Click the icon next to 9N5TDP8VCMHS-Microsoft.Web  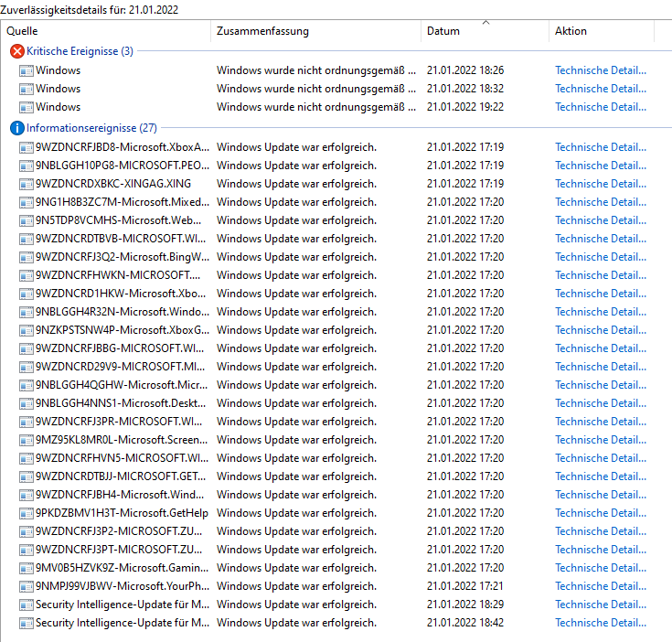pyautogui.click(x=27, y=220)
